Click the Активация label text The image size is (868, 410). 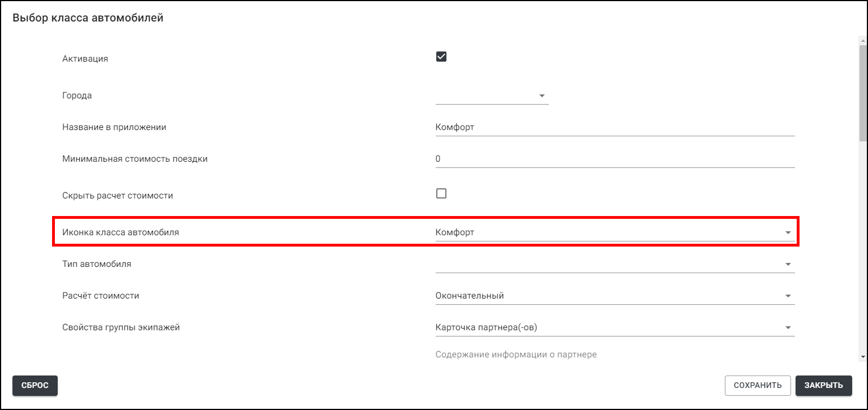click(85, 58)
